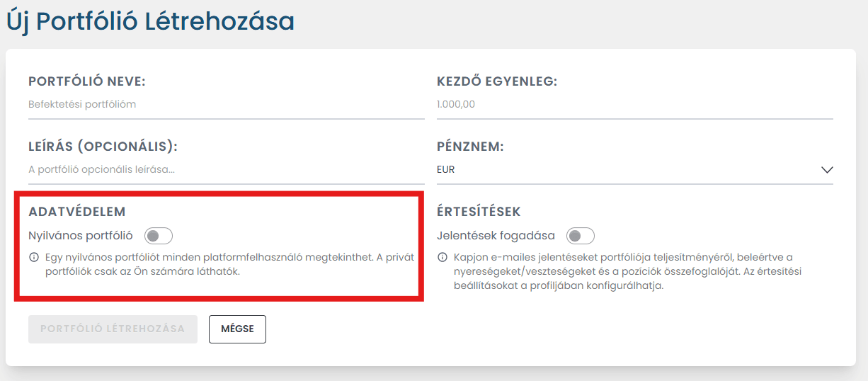Toggle the Nyilvános portfólió switch
The width and height of the screenshot is (868, 381).
pos(158,236)
